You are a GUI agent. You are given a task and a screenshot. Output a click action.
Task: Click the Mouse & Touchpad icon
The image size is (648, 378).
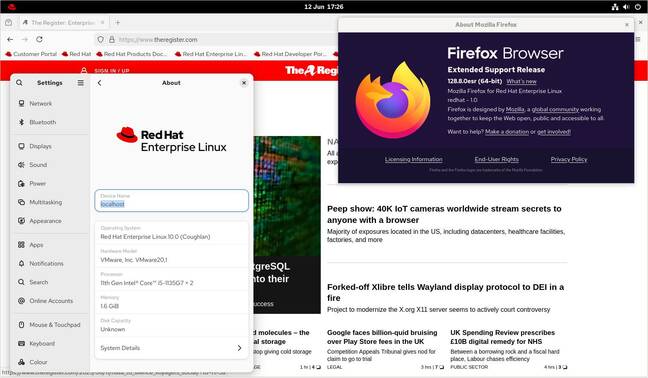21,325
